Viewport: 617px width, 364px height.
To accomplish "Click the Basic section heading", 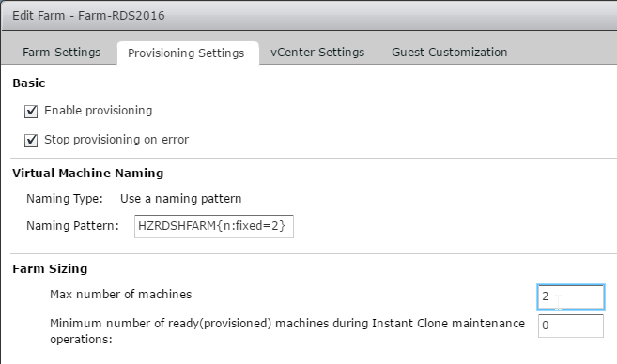I will [x=29, y=83].
